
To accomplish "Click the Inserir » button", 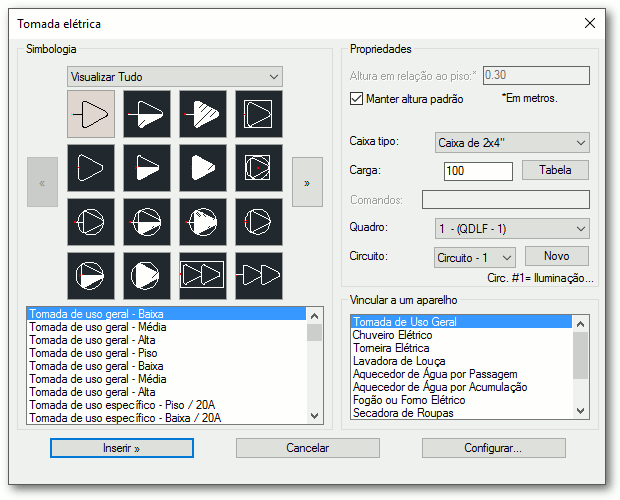I will (122, 448).
